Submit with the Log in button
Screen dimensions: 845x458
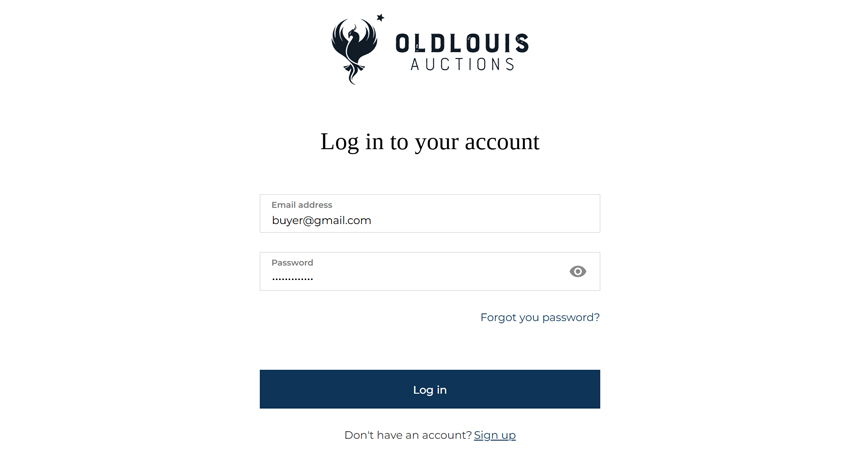point(430,389)
